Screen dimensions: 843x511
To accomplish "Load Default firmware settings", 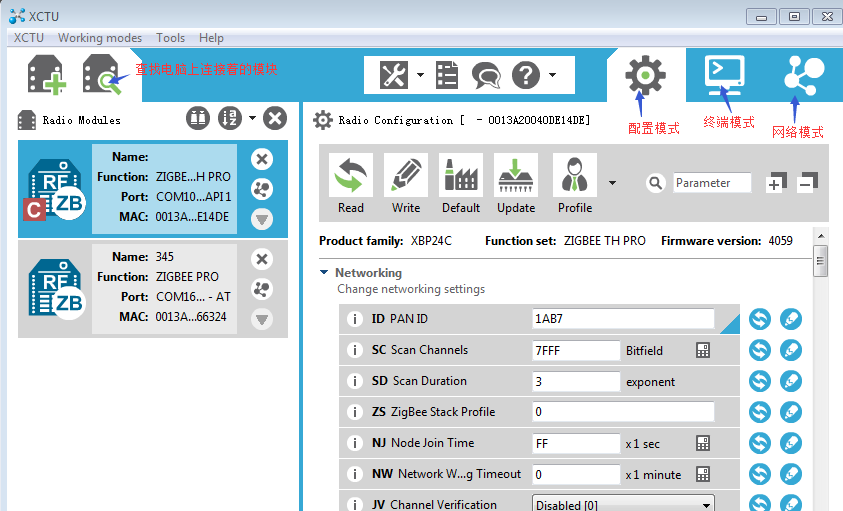I will pyautogui.click(x=461, y=184).
